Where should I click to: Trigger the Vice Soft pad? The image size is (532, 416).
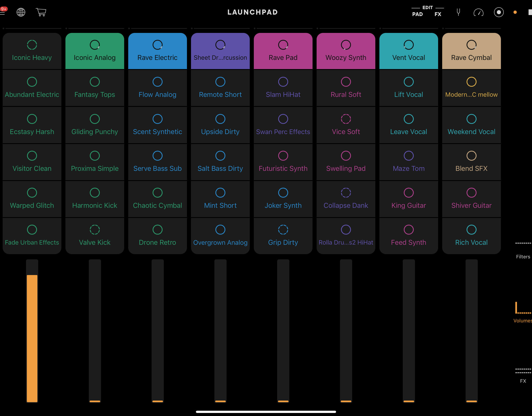(346, 125)
